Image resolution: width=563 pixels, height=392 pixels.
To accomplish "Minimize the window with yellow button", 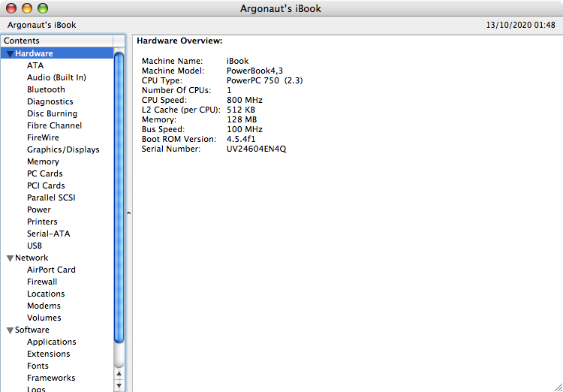I will point(27,8).
